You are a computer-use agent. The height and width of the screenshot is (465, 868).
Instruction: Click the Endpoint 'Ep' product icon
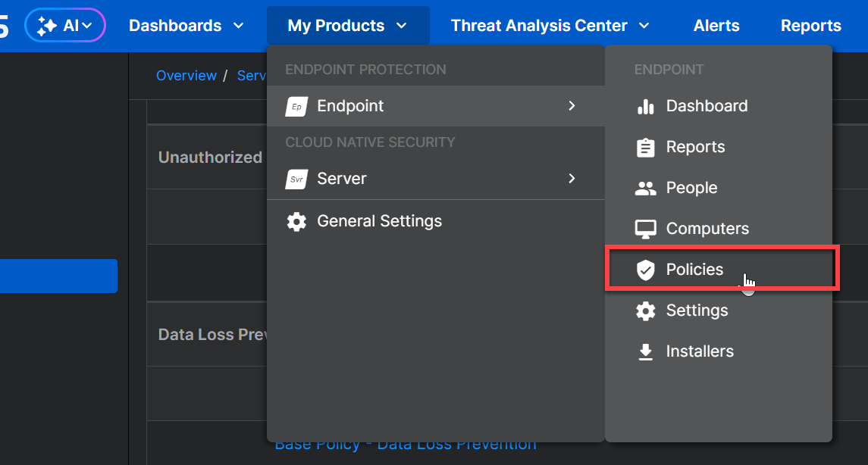[x=296, y=107]
